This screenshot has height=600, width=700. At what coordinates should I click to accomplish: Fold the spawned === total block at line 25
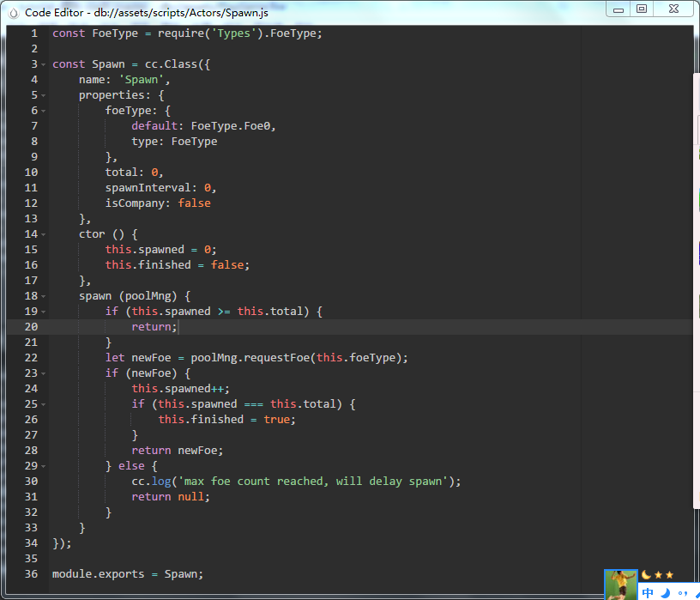click(43, 404)
